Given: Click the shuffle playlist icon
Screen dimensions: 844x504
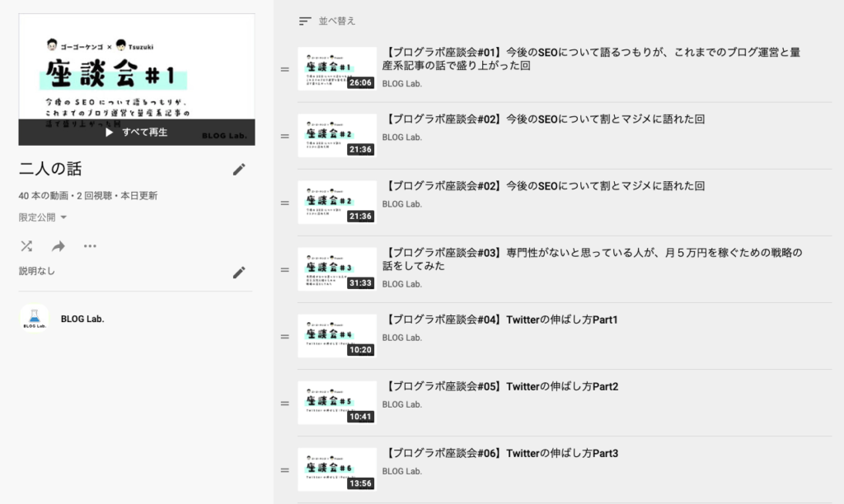Looking at the screenshot, I should point(26,246).
